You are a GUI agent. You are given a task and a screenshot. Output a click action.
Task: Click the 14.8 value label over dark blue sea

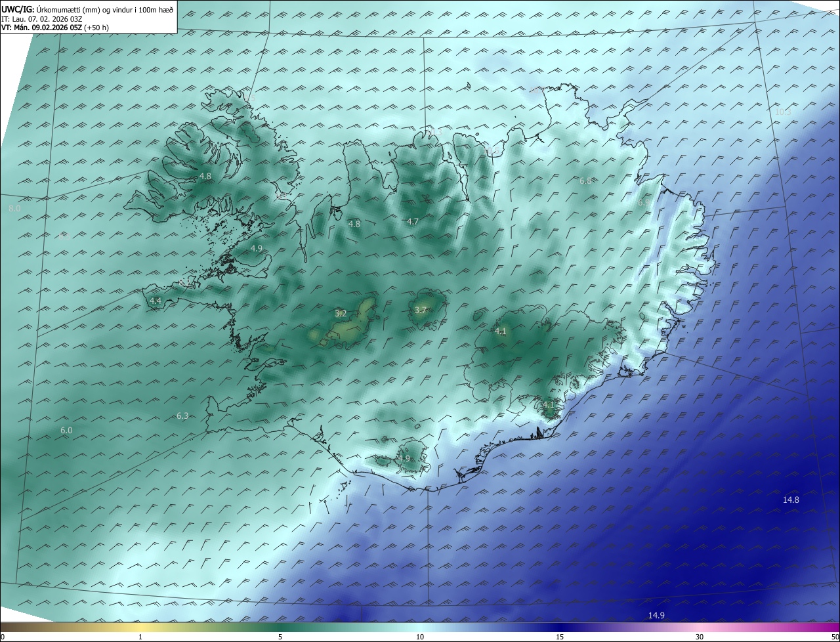791,500
